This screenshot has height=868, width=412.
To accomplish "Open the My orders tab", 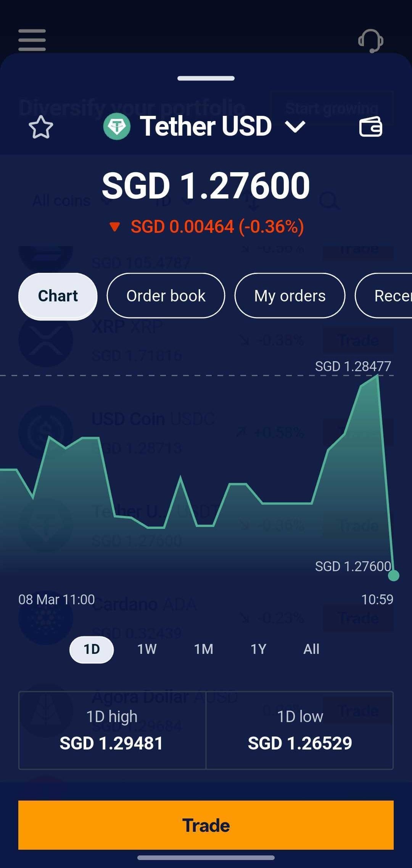I will coord(290,296).
